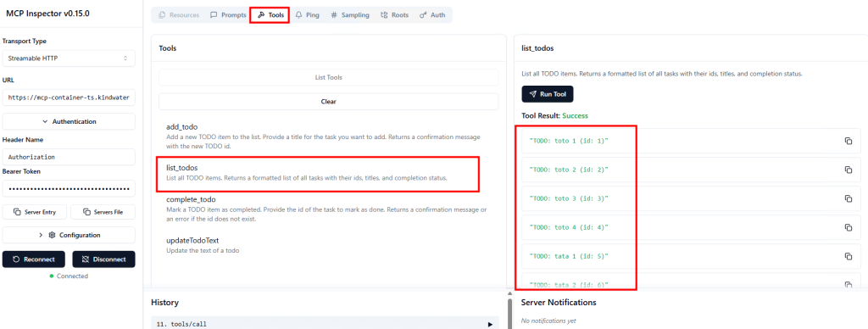
Task: Click the history panel scrollbar
Action: 509,314
